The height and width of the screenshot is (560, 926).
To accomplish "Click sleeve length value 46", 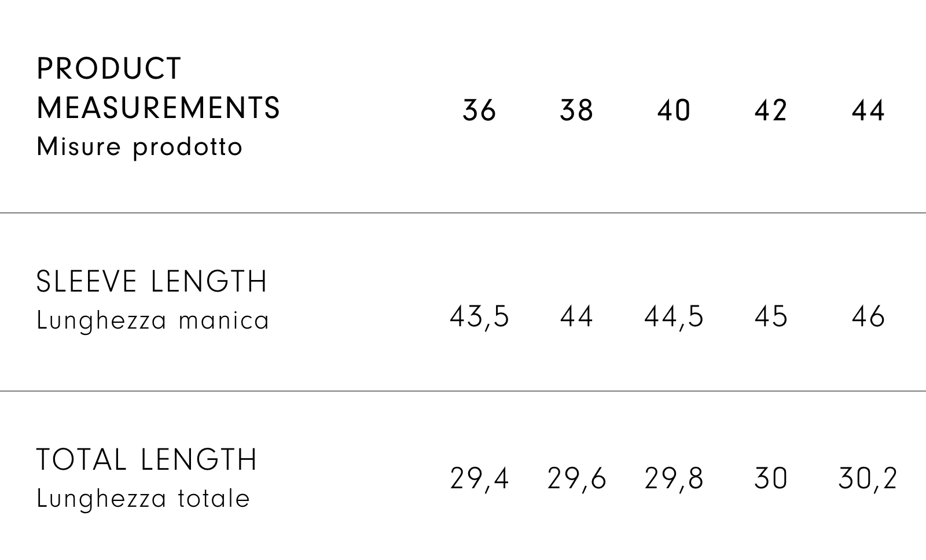I will [868, 317].
